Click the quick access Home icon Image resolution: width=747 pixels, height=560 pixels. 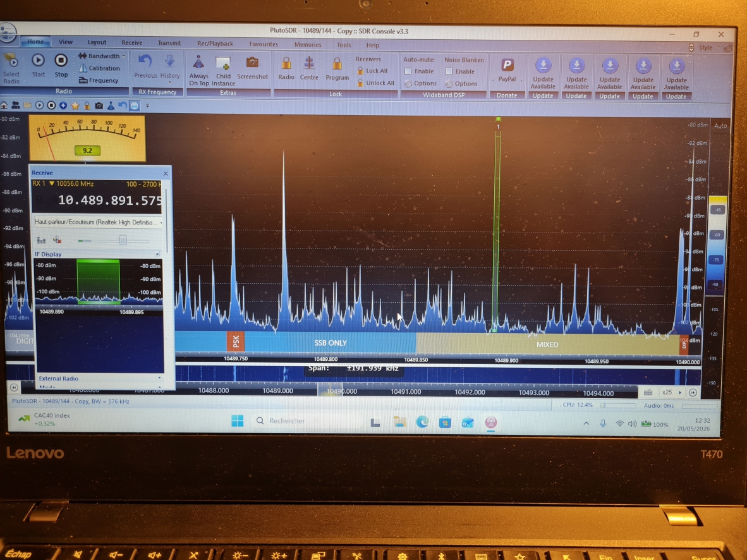(4, 105)
